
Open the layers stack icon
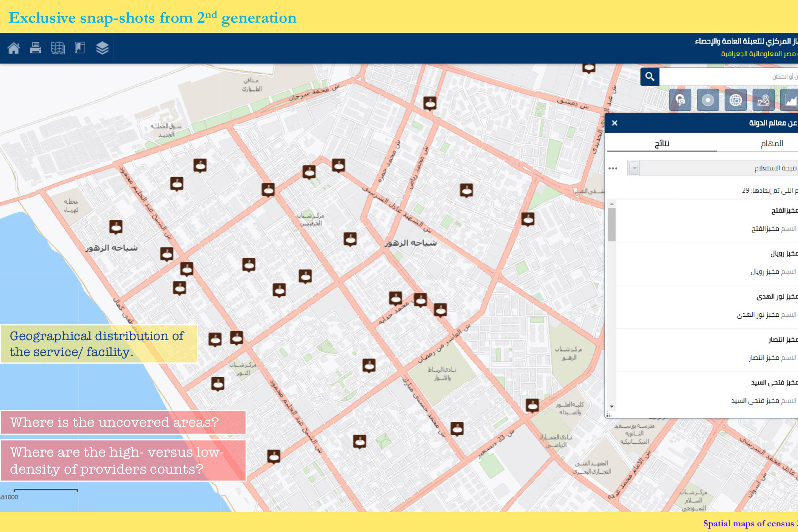[x=102, y=48]
